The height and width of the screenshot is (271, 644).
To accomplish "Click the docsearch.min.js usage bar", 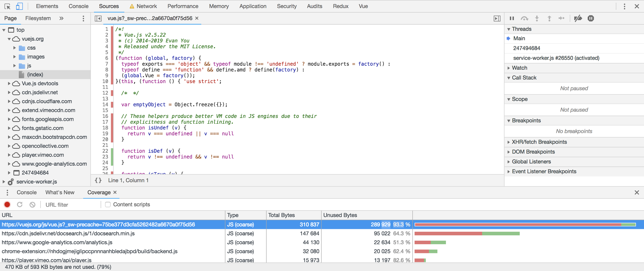I will pos(467,233).
